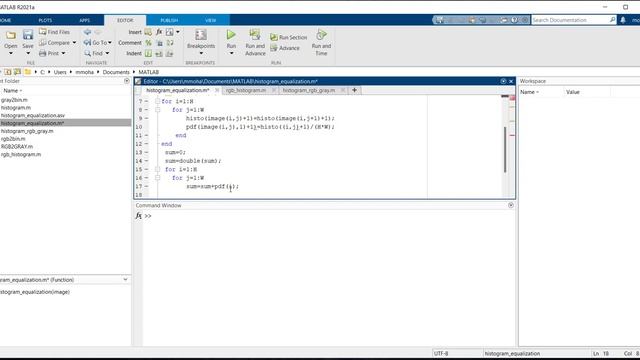640x360 pixels.
Task: Switch to the VIEW ribbon tab
Action: 211,20
